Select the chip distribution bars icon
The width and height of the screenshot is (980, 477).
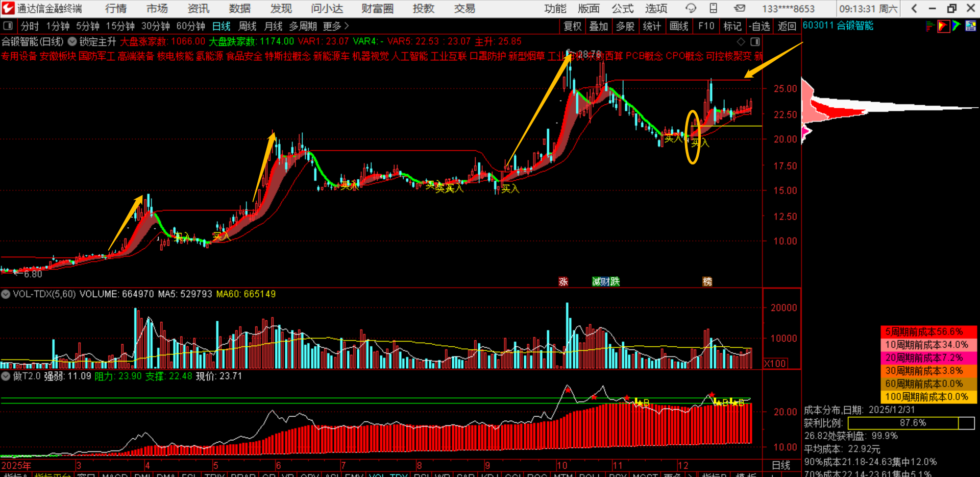930,26
